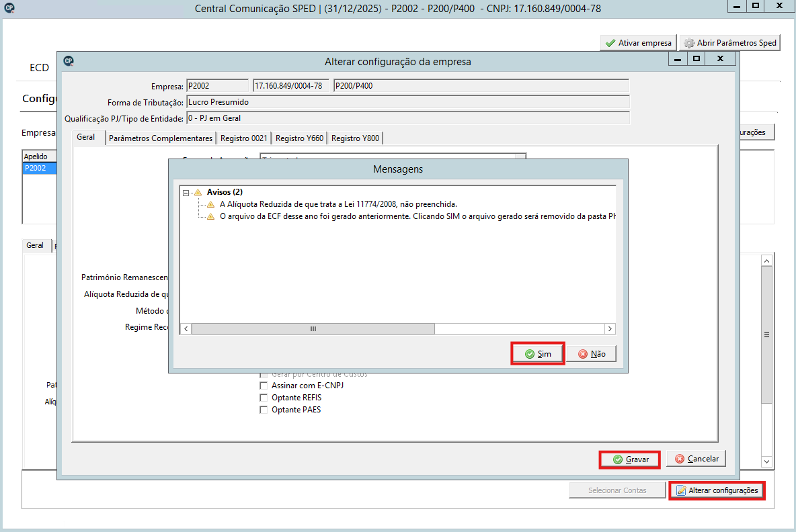Click warning icon of arquivo da ECF message
Image resolution: width=796 pixels, height=532 pixels.
click(210, 216)
